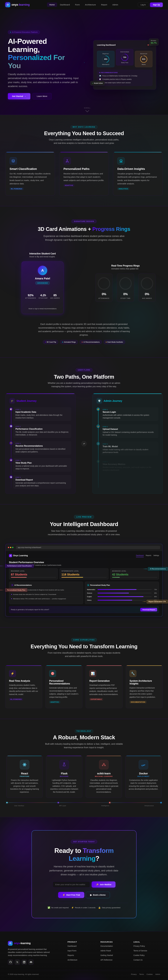This screenshot has width=168, height=980.
Task: Click the Avg Marks 0% progress ring
Action: click(147, 283)
